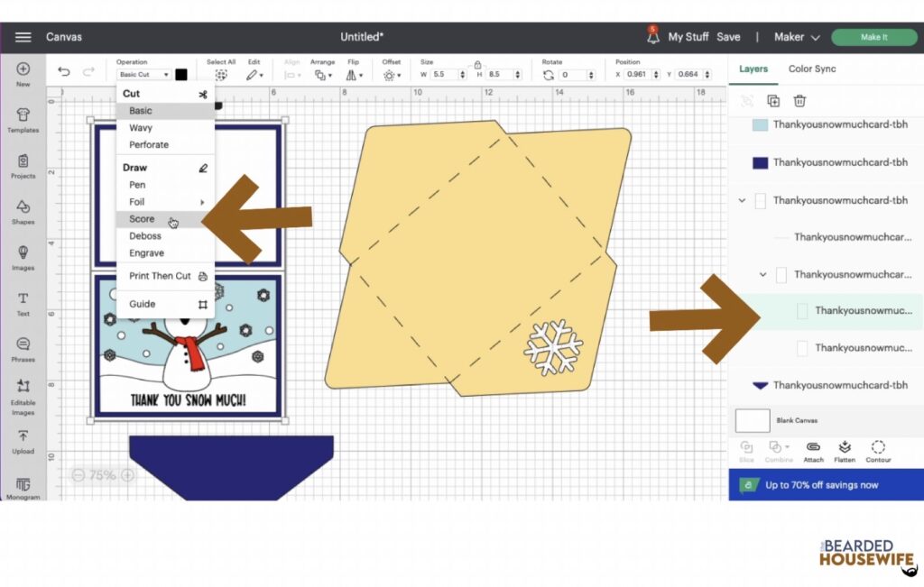Open the Templates panel in sidebar
924x587 pixels.
(23, 120)
